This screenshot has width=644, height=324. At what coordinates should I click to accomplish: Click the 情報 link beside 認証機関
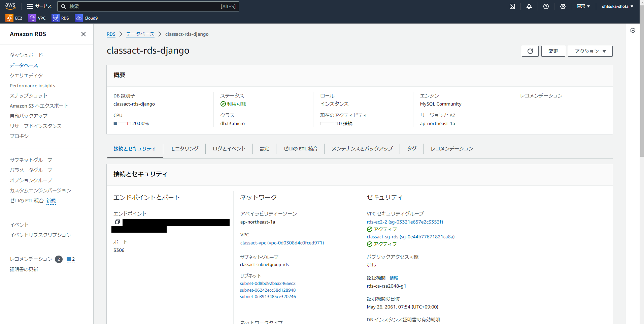click(394, 278)
